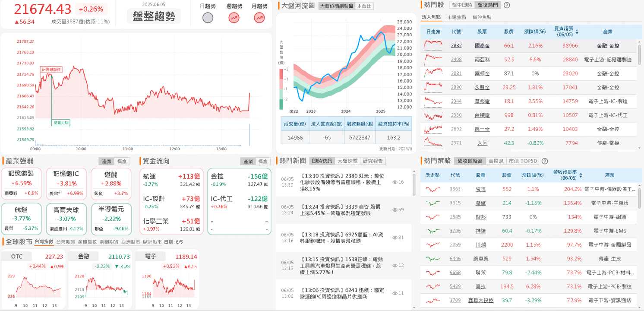Select the 營收創新高 strategy tab
This screenshot has height=311, width=644.
(470, 161)
